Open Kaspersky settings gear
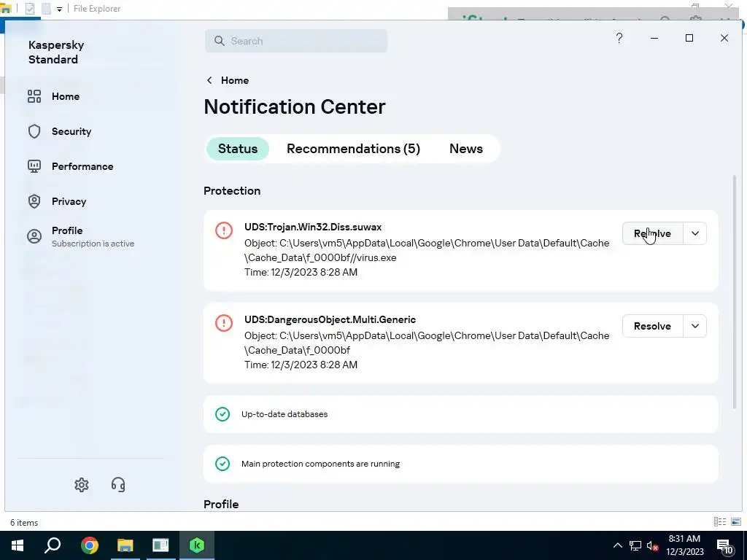Image resolution: width=747 pixels, height=560 pixels. click(82, 485)
